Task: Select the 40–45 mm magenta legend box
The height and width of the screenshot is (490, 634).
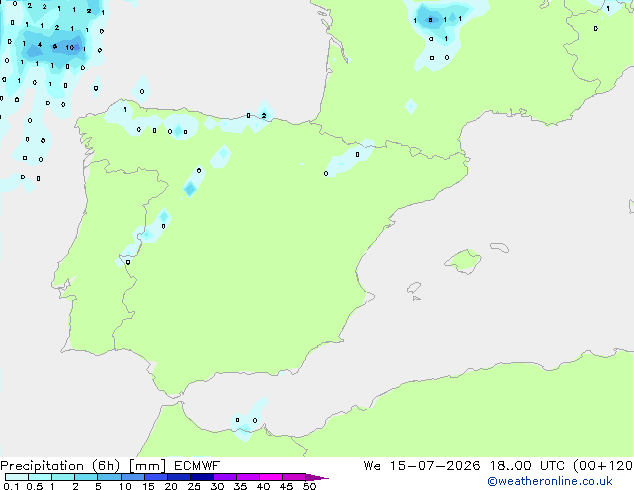Action: point(271,477)
